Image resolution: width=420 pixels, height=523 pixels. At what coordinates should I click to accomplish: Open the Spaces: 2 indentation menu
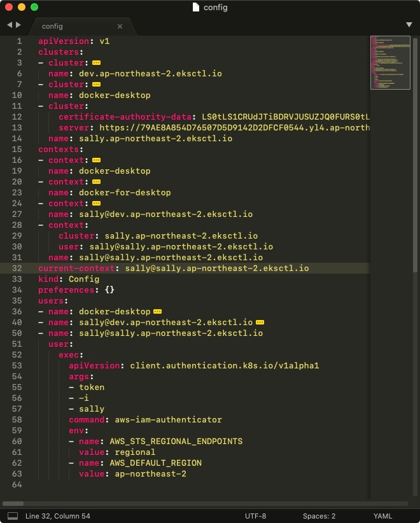point(319,516)
